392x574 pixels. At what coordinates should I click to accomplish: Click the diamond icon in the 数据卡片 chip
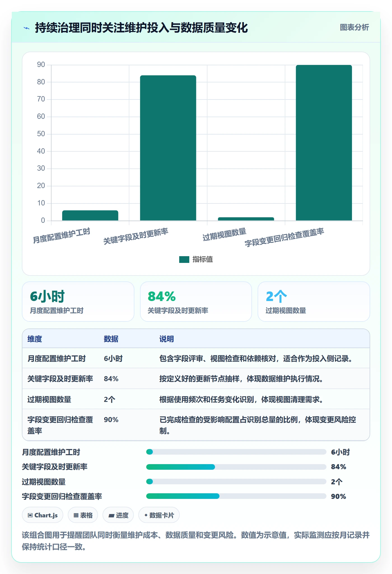coord(146,515)
